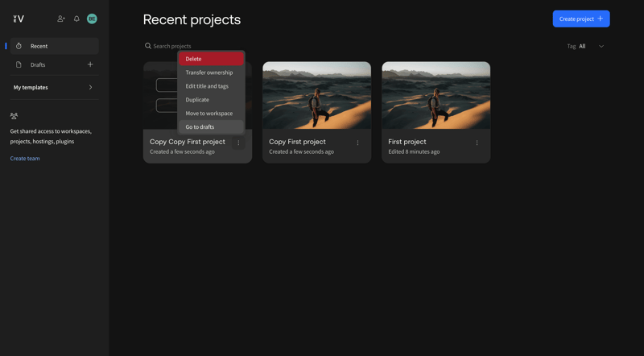Screen dimensions: 644x356
Task: Choose Move to workspace entry
Action: 211,113
